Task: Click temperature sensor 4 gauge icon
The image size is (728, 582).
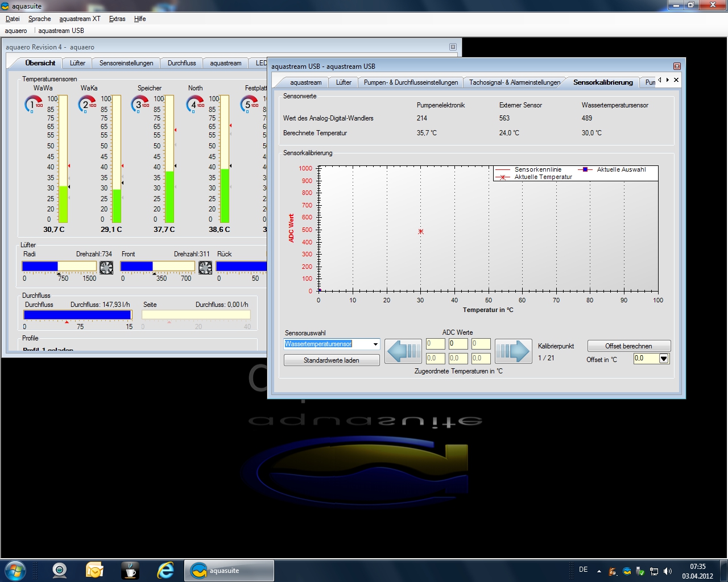Action: click(195, 104)
